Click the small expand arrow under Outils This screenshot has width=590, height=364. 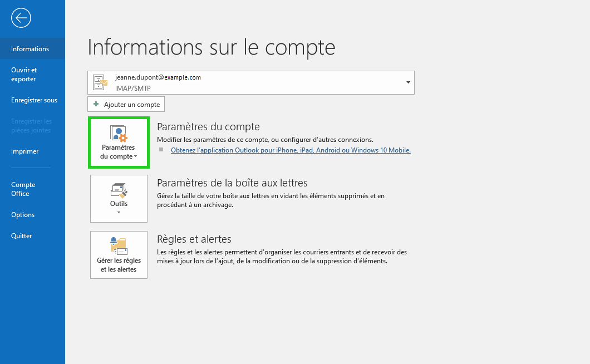pyautogui.click(x=119, y=212)
